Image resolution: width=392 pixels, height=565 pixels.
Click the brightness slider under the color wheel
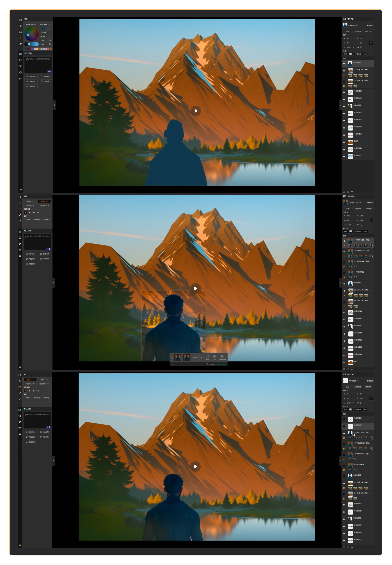tap(31, 44)
